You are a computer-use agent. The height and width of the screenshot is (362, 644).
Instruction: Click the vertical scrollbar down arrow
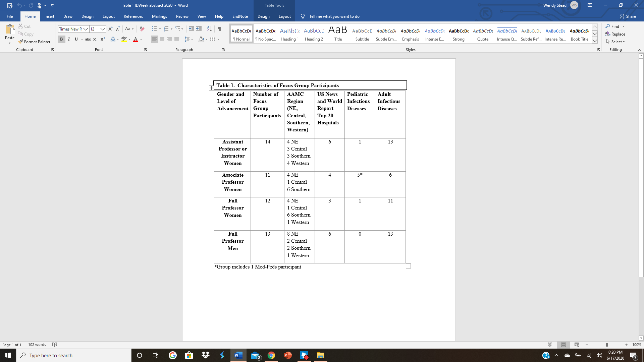click(641, 338)
